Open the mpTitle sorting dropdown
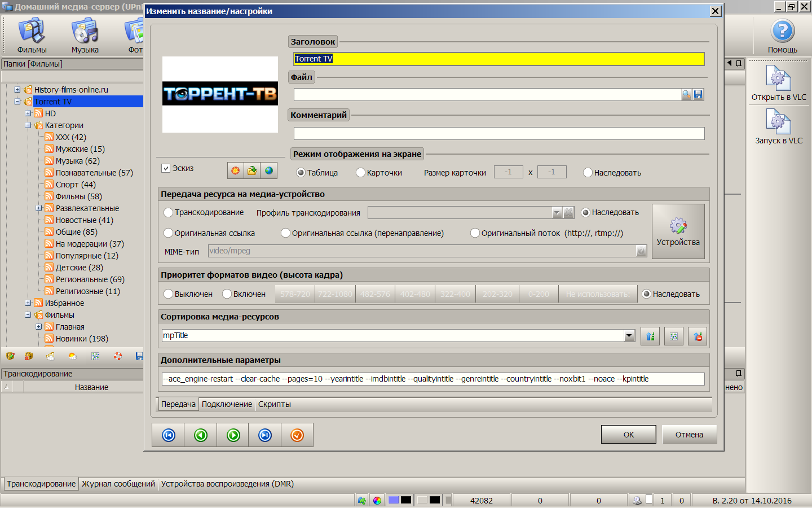812x508 pixels. [629, 336]
